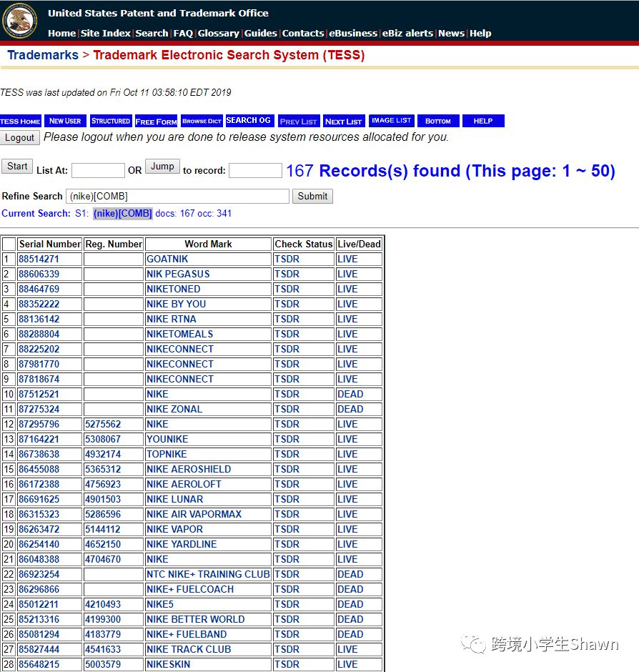Screen dimensions: 639x672
Task: Open the TESS Home toolbar button
Action: click(21, 121)
